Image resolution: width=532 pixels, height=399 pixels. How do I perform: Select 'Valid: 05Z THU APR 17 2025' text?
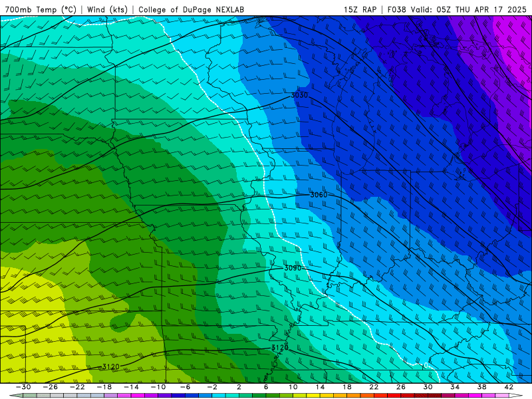(x=469, y=9)
